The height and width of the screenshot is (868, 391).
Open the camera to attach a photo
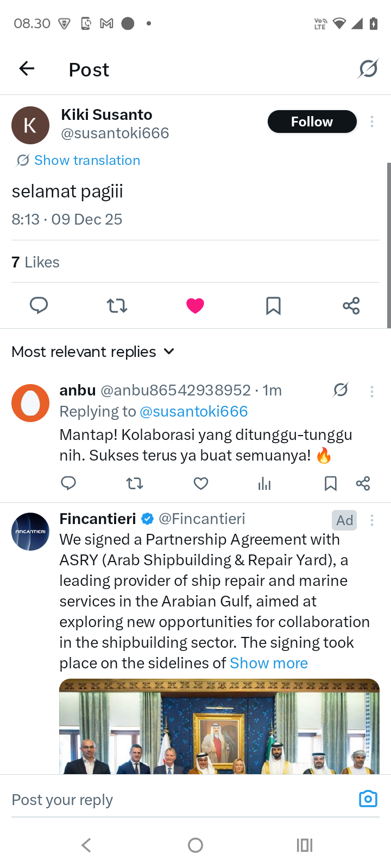(368, 799)
